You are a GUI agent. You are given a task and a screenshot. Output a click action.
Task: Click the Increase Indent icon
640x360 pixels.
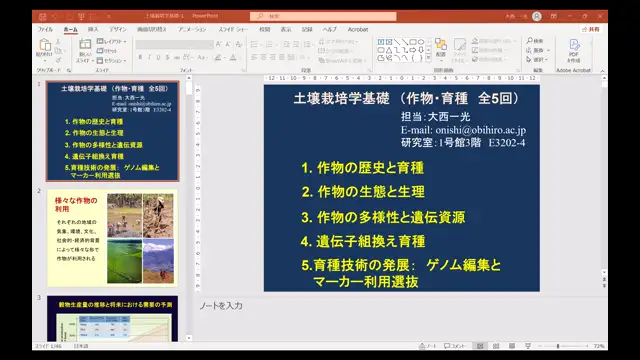click(296, 44)
